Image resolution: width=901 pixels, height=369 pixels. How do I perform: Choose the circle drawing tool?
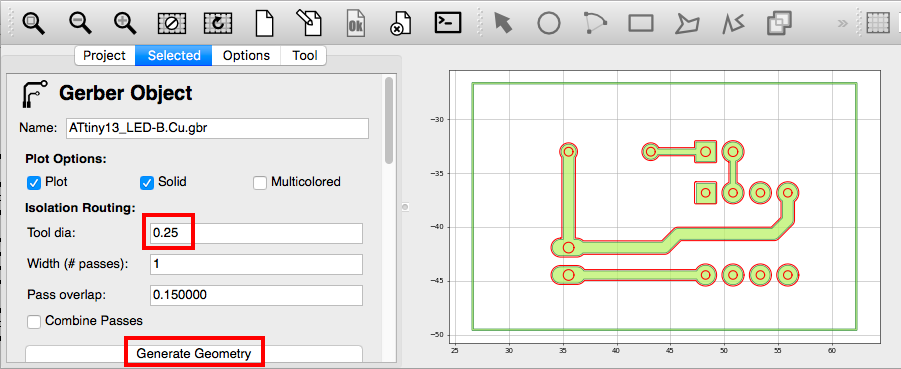549,23
